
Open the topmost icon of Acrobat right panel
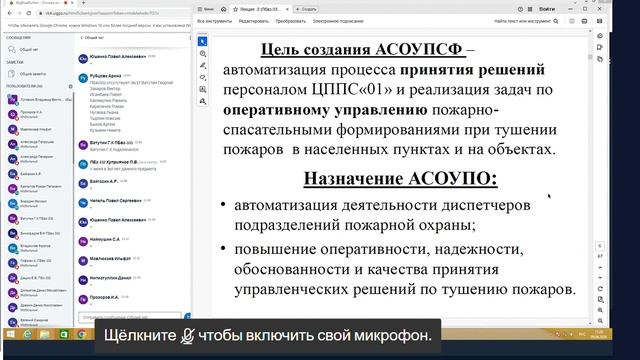[600, 36]
